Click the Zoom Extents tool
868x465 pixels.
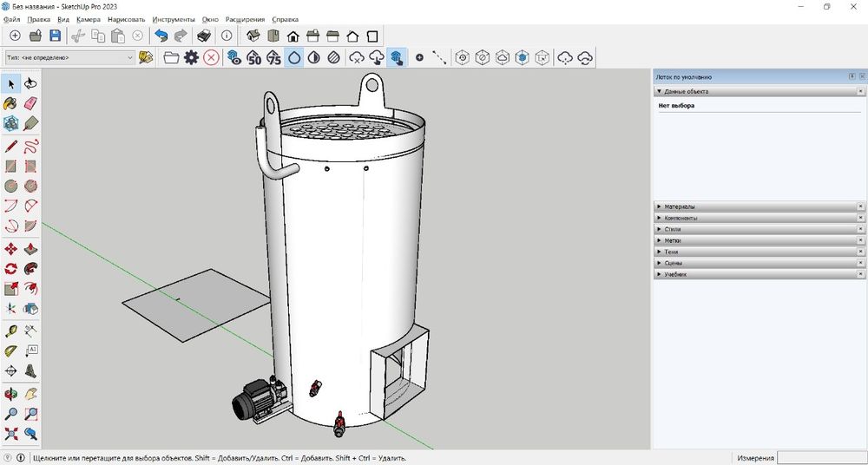(11, 434)
